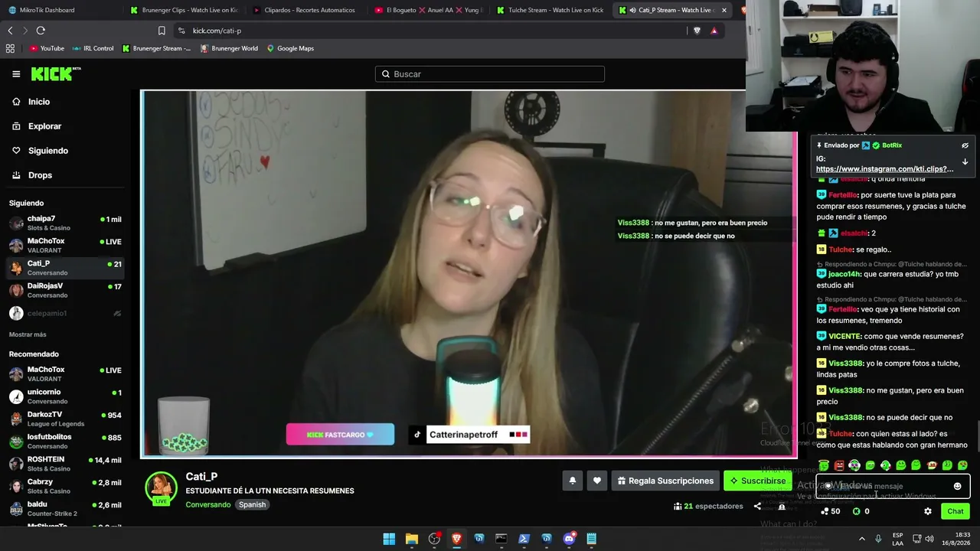
Task: Open the Kick hamburger sidebar menu
Action: pyautogui.click(x=16, y=74)
